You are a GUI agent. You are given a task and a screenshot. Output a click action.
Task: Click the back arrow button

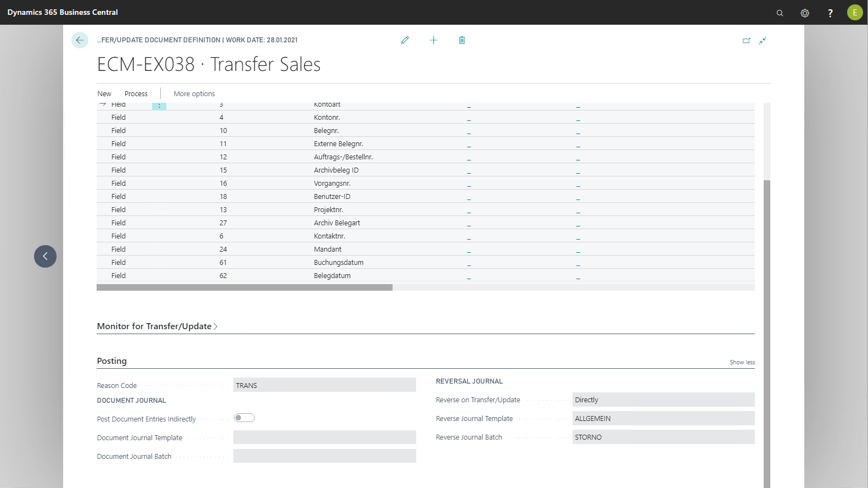coord(80,40)
